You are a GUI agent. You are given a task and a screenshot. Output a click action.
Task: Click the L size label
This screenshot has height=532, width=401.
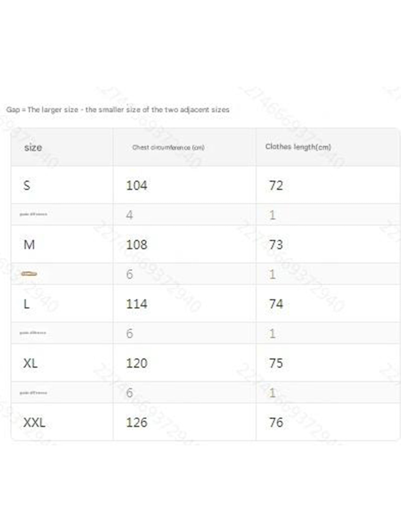pos(27,304)
